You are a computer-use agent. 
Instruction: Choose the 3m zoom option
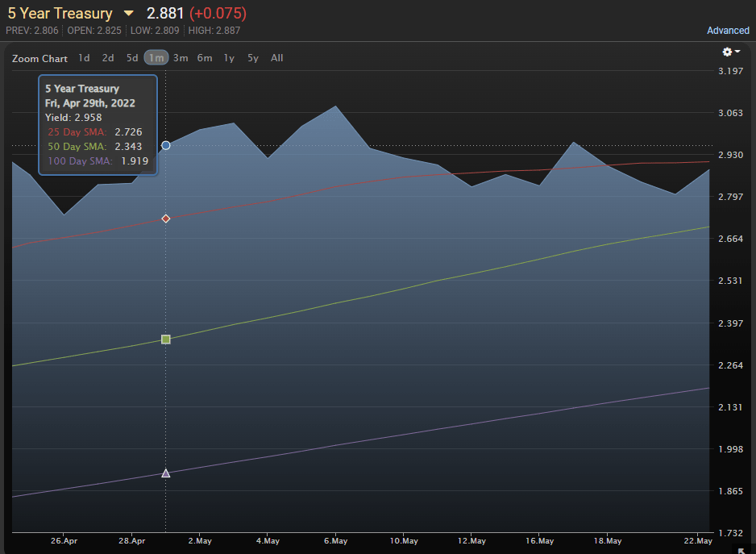[x=181, y=58]
